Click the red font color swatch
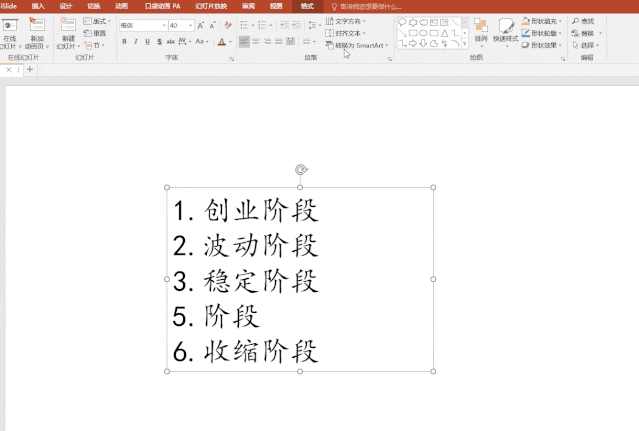The image size is (639, 431). pos(222,42)
